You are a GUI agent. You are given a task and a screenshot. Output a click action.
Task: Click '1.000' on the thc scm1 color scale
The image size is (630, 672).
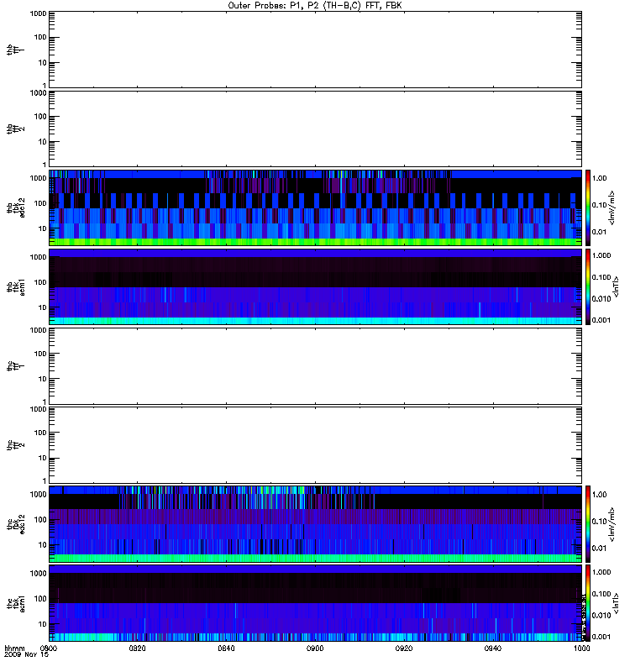point(601,572)
